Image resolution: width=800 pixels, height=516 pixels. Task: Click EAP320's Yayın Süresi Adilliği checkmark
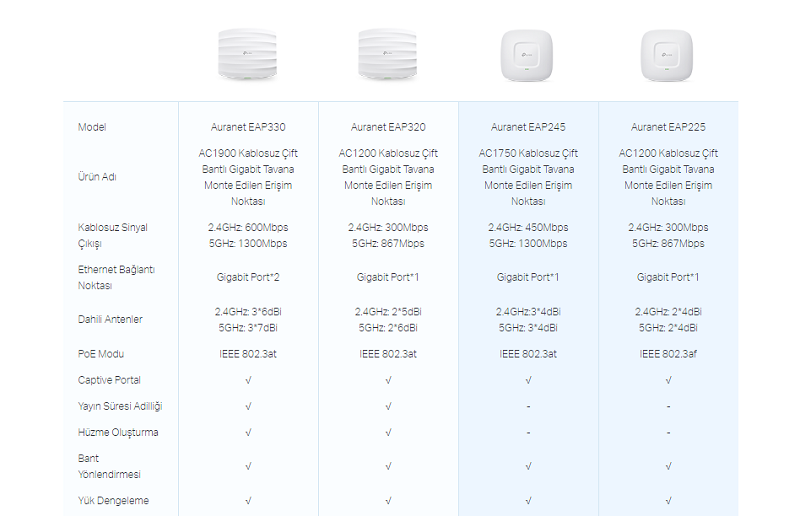pyautogui.click(x=388, y=406)
